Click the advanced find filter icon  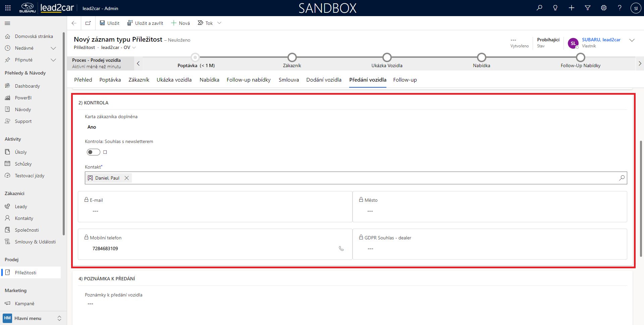[x=588, y=8]
